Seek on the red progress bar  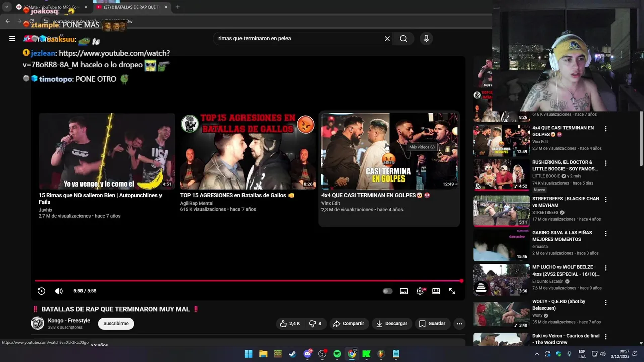coord(248,281)
